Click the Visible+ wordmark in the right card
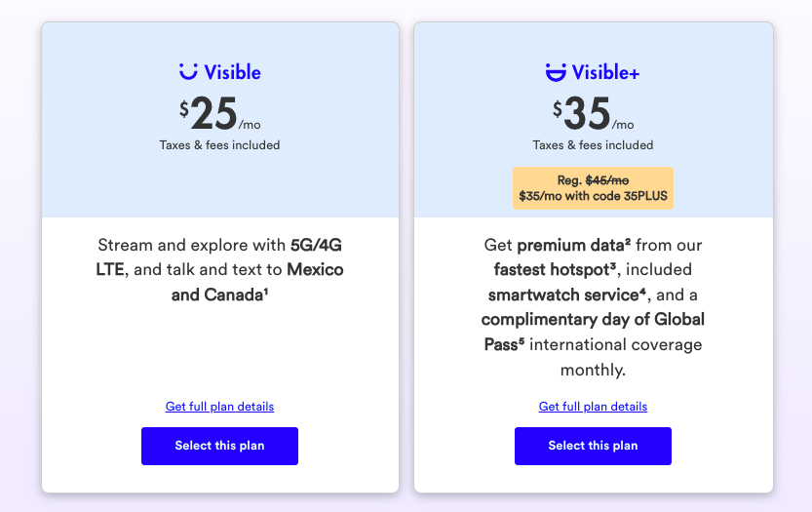 pyautogui.click(x=605, y=72)
